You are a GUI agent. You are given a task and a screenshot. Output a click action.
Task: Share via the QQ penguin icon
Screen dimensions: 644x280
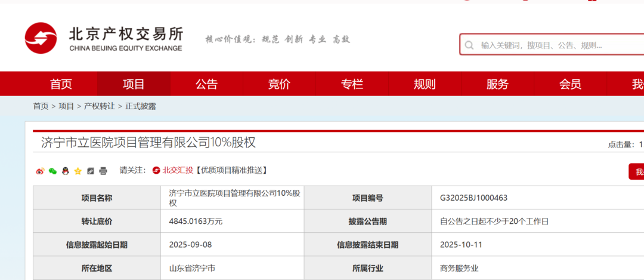pyautogui.click(x=66, y=171)
